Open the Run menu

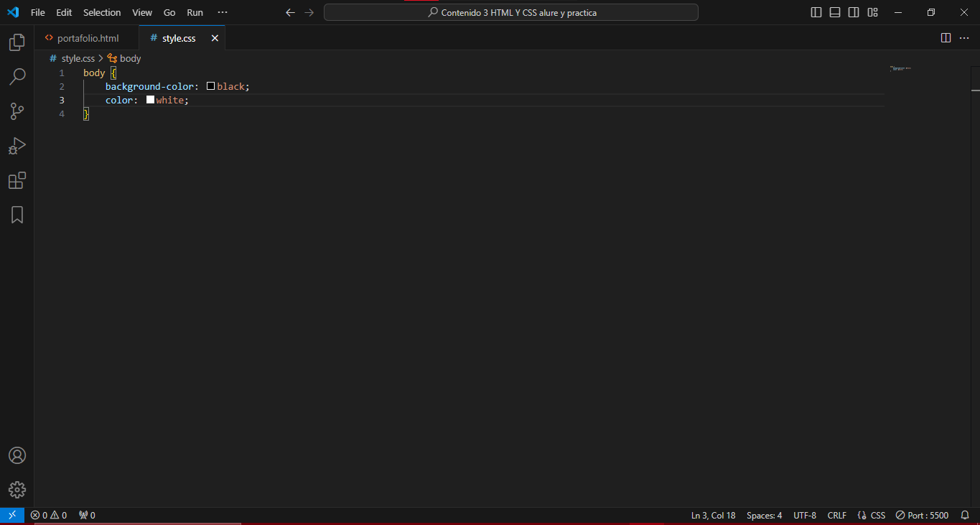(x=195, y=12)
